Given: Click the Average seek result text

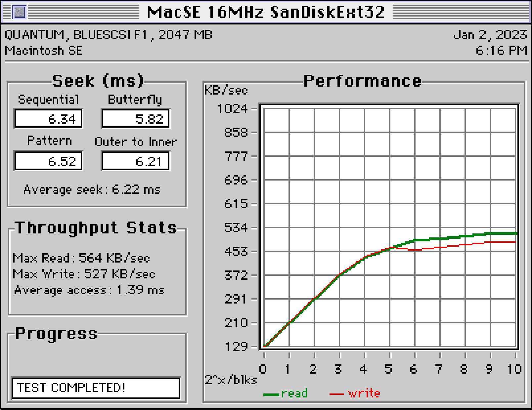Looking at the screenshot, I should pos(92,190).
